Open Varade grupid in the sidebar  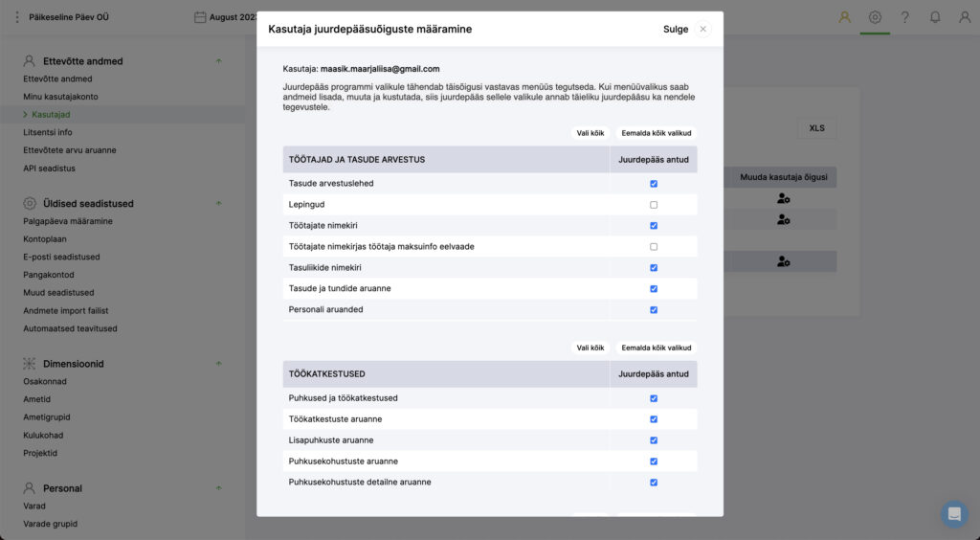(x=50, y=524)
